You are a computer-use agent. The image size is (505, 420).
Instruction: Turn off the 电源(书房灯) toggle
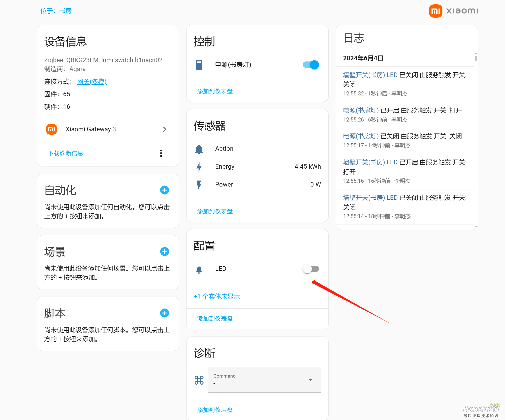click(x=311, y=65)
